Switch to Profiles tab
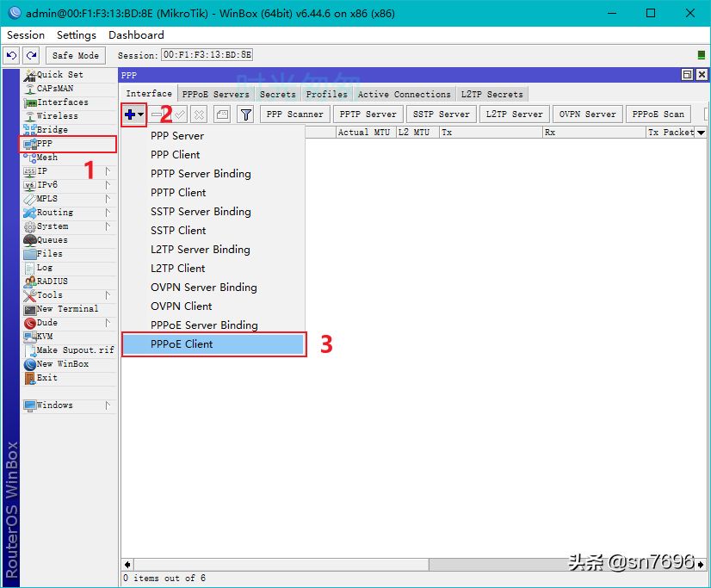This screenshot has height=588, width=711. 326,95
